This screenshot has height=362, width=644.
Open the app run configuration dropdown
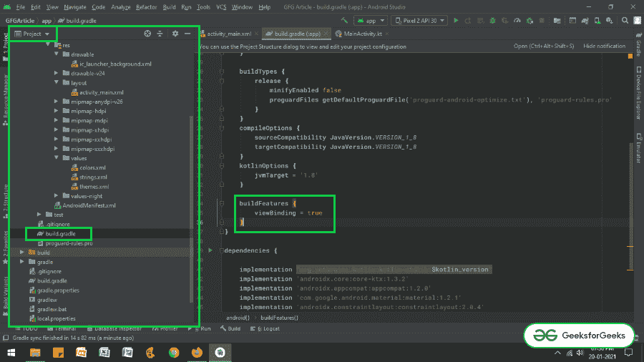tap(371, 21)
